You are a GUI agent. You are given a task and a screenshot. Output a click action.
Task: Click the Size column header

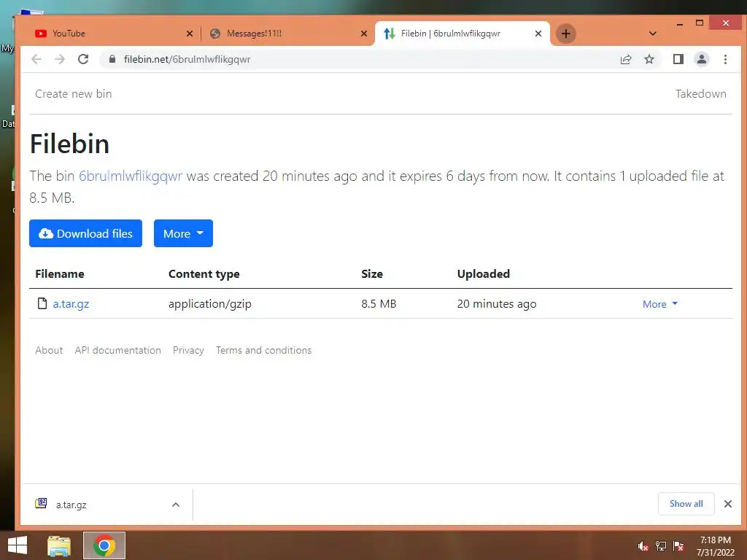(x=372, y=274)
